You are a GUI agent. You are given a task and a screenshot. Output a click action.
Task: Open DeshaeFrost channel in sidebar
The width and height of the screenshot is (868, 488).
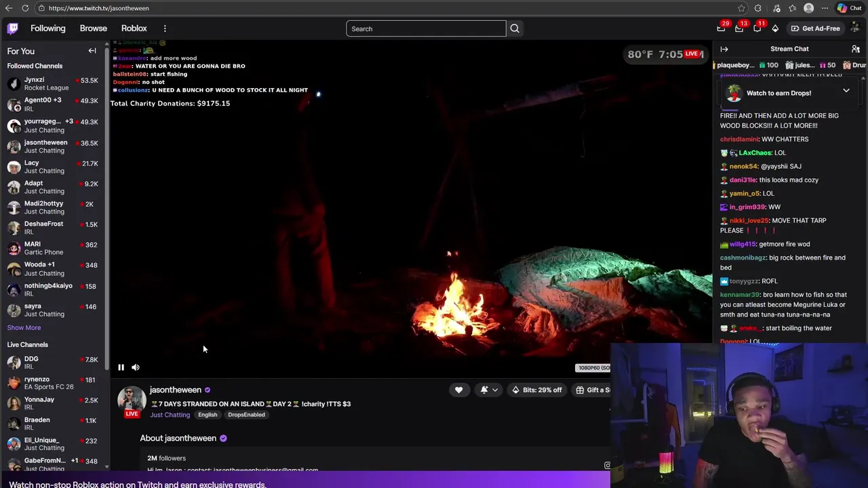pos(53,228)
